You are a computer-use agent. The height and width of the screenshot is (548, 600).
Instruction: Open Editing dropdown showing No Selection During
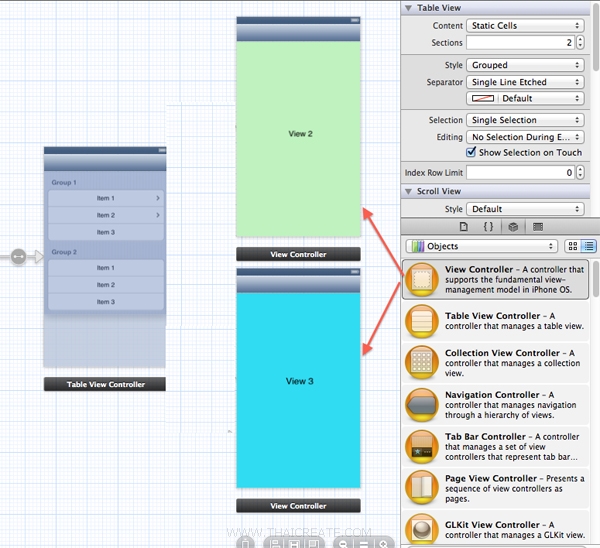pyautogui.click(x=525, y=137)
